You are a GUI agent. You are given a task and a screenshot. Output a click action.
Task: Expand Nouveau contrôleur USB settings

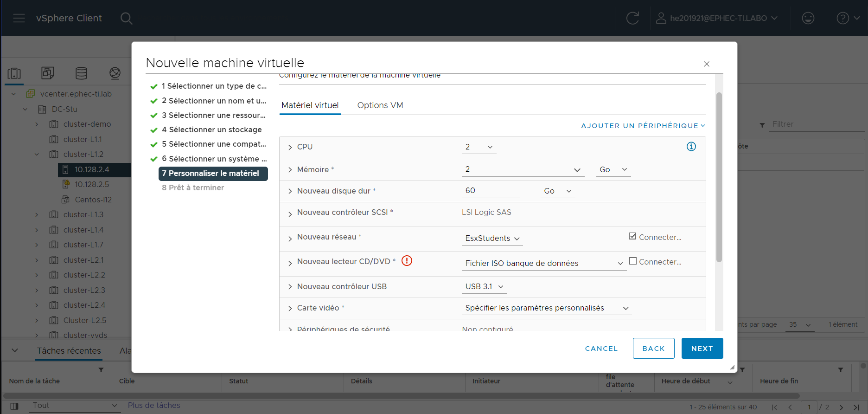(x=290, y=287)
